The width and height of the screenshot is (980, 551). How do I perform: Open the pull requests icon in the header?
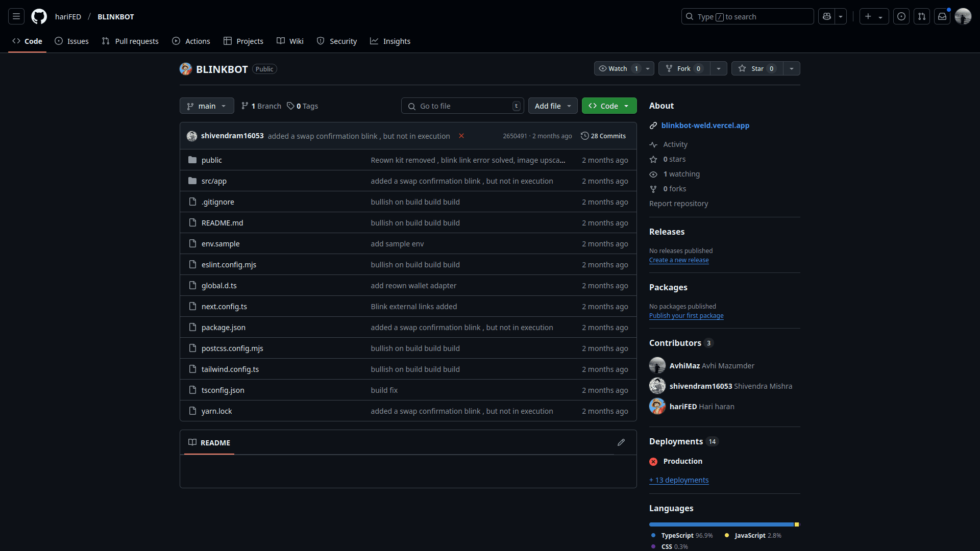point(922,16)
